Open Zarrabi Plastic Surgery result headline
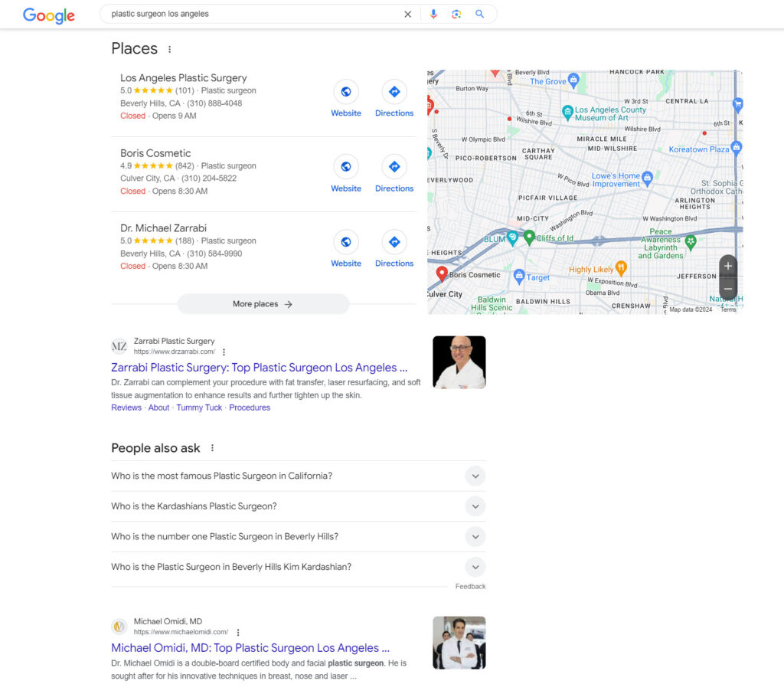Viewport: 784px width, 694px height. (259, 368)
